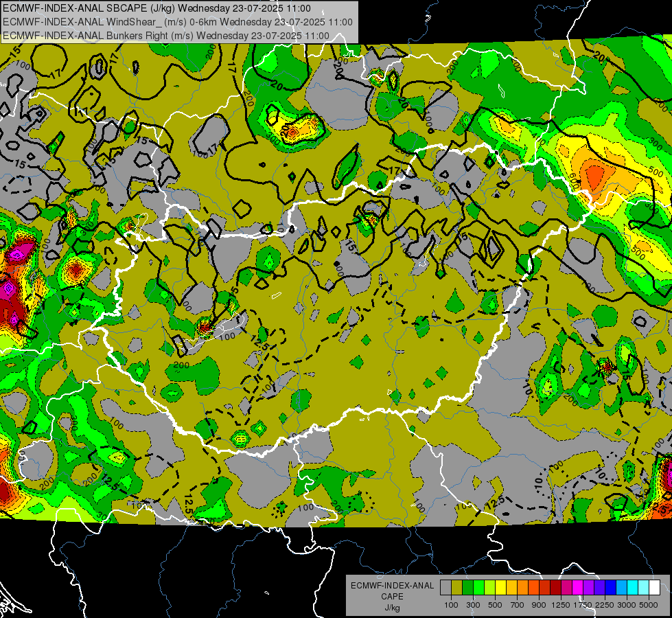Click the legend tick value 3000
The height and width of the screenshot is (618, 672).
pyautogui.click(x=627, y=605)
